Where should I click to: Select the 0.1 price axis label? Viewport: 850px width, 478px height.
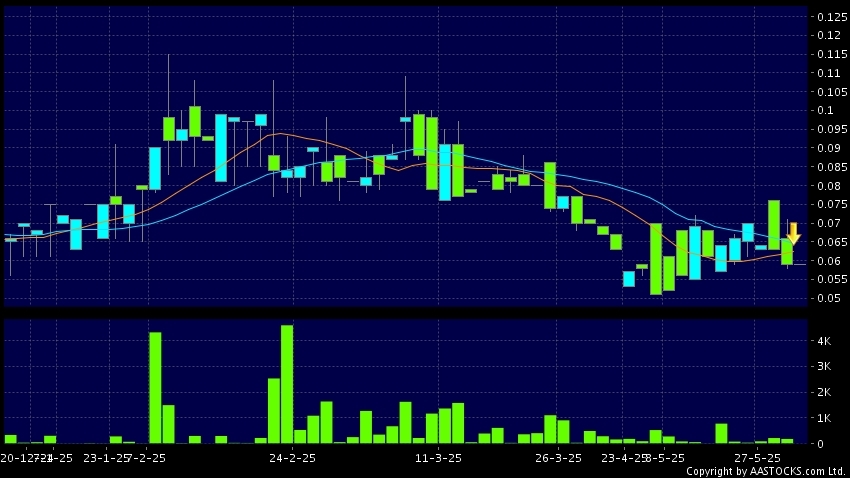pos(826,111)
